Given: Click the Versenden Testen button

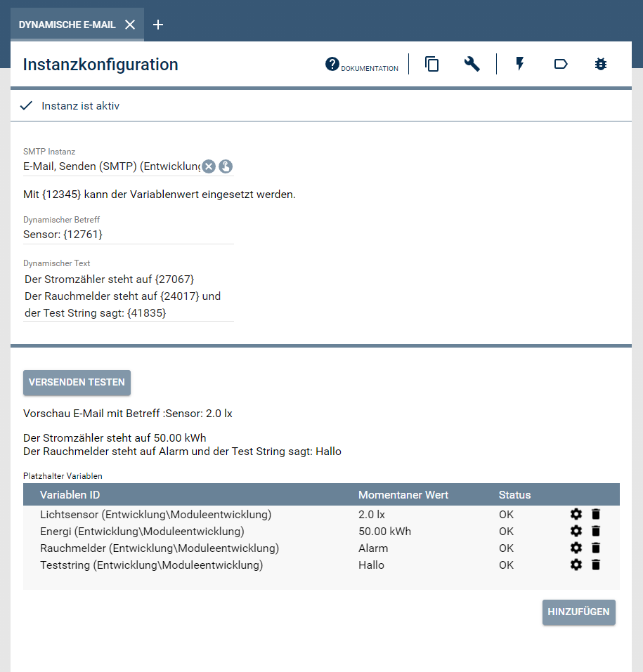Looking at the screenshot, I should pyautogui.click(x=77, y=383).
